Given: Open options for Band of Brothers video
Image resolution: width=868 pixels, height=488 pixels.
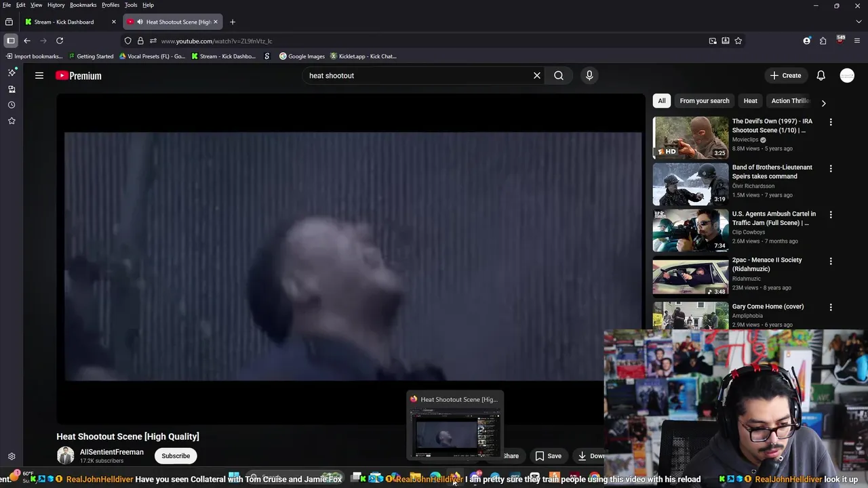Looking at the screenshot, I should point(831,168).
